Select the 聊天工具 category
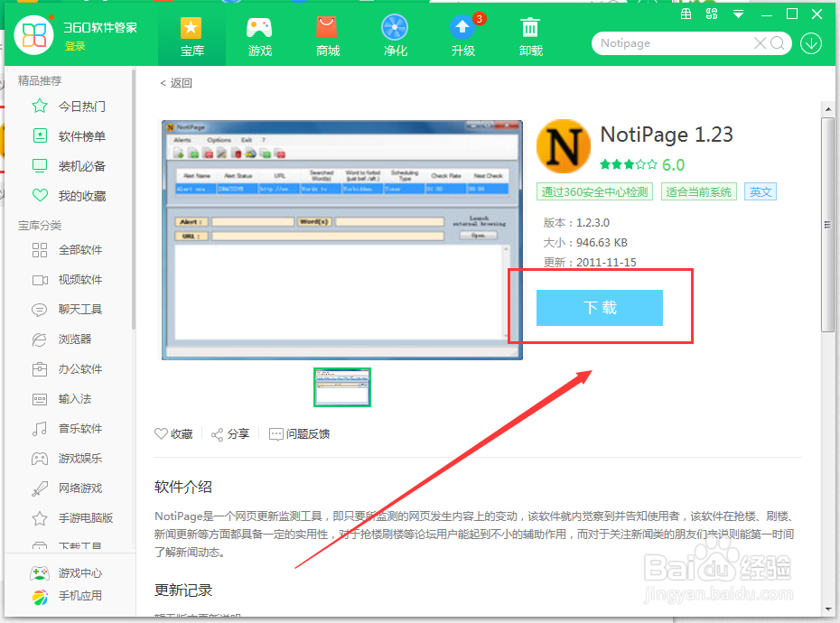The image size is (840, 623). click(x=69, y=309)
